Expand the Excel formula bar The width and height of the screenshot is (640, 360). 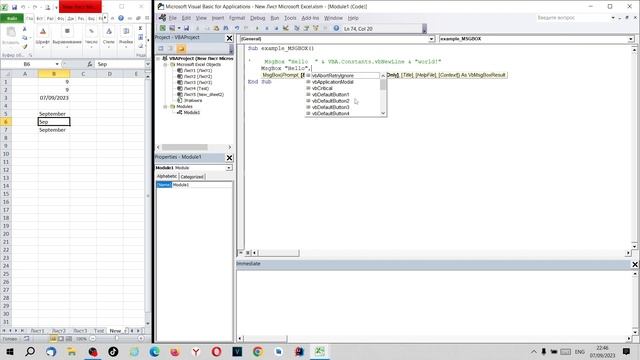point(147,64)
